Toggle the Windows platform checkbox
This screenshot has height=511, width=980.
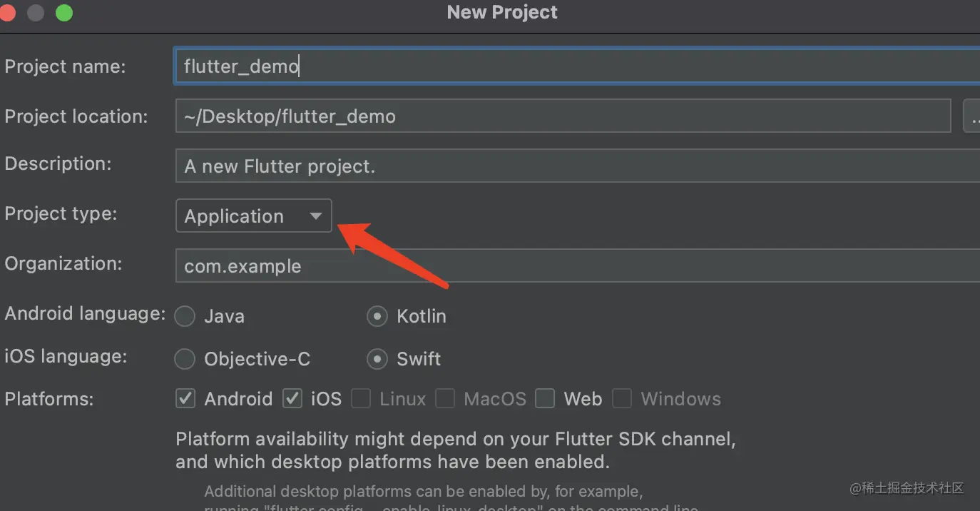622,398
